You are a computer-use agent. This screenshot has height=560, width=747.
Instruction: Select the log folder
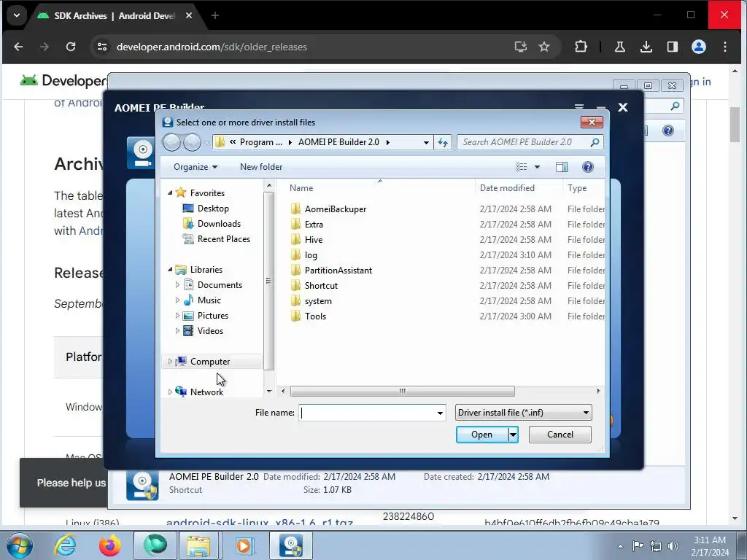[311, 255]
